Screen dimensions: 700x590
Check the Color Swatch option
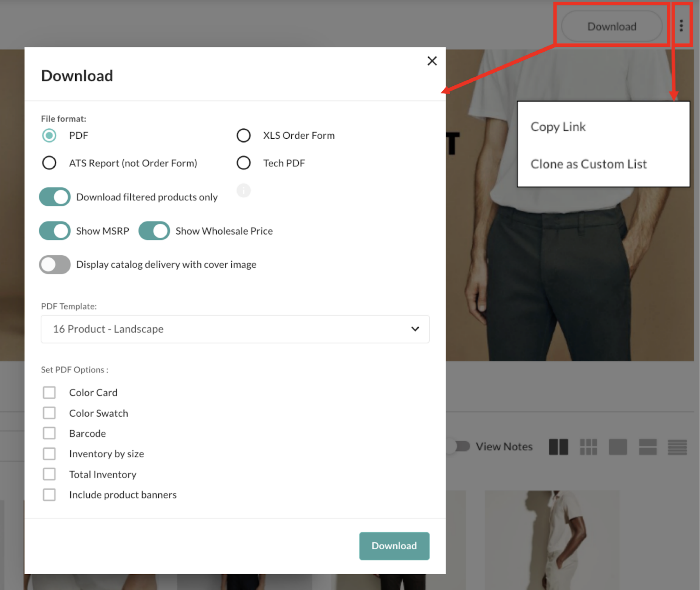coord(49,413)
